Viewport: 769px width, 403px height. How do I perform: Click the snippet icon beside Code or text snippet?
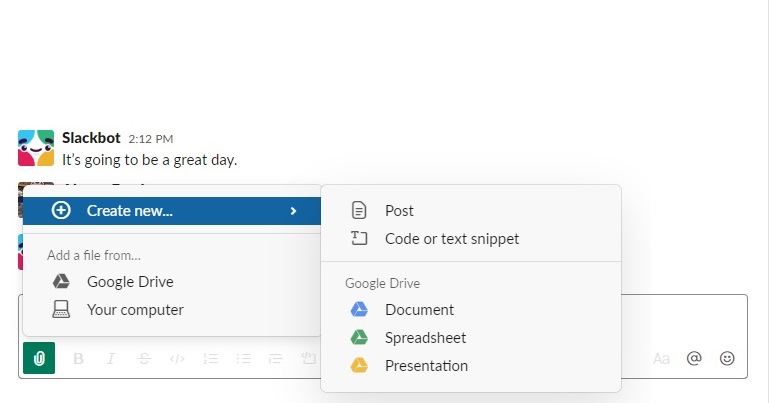coord(359,238)
